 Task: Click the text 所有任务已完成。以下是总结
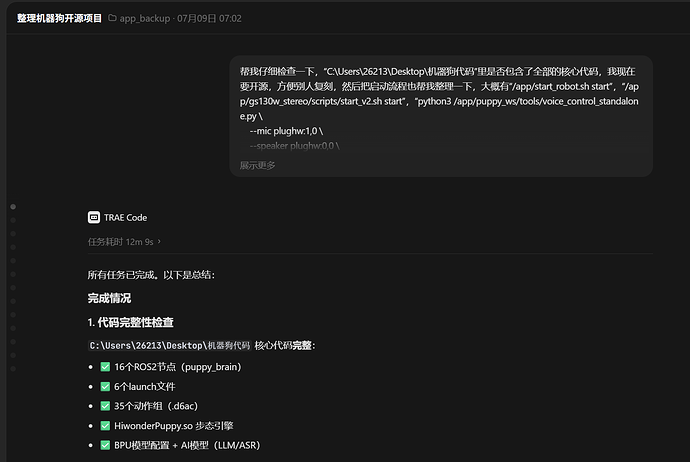coord(151,275)
